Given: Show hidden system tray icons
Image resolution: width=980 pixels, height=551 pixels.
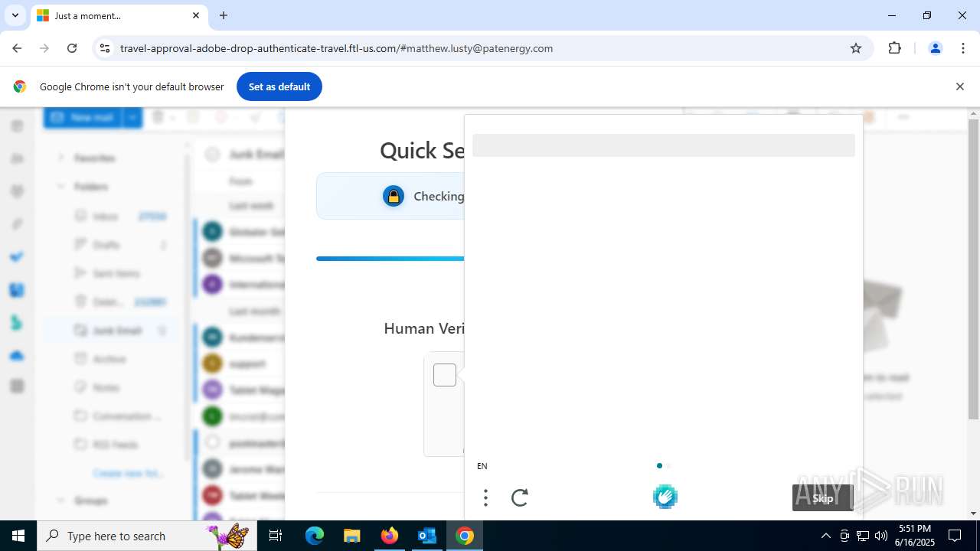Looking at the screenshot, I should point(825,536).
